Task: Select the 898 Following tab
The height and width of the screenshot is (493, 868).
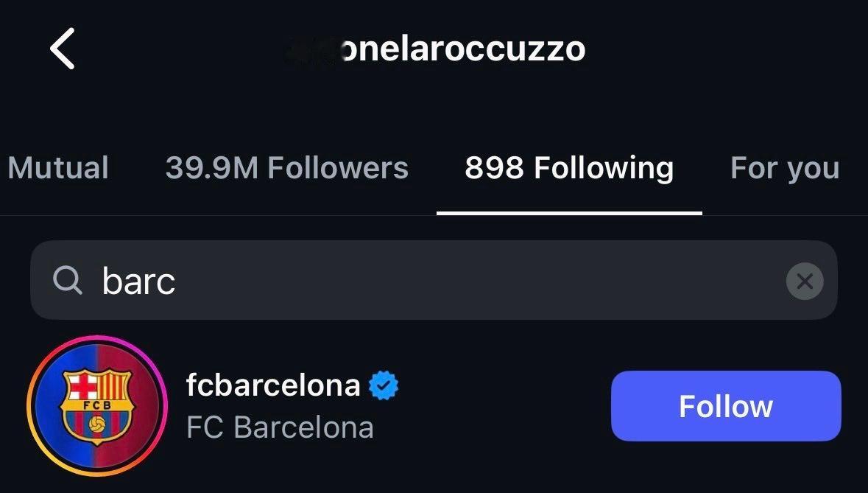Action: pos(569,168)
